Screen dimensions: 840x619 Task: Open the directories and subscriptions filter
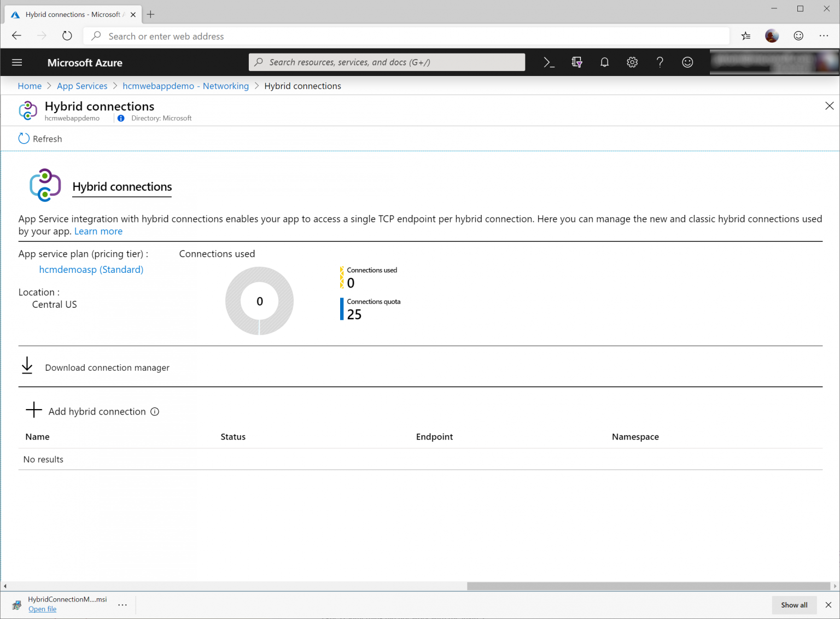coord(577,62)
